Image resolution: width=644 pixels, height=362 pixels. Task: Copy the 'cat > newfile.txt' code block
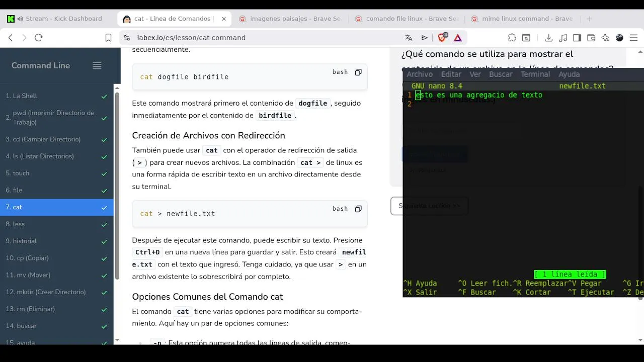coord(358,209)
